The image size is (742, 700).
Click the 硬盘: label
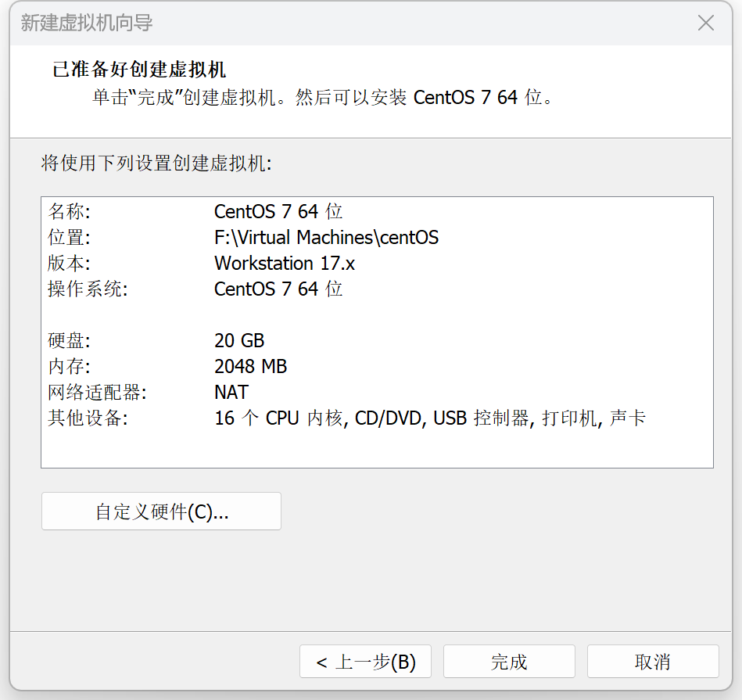click(69, 341)
